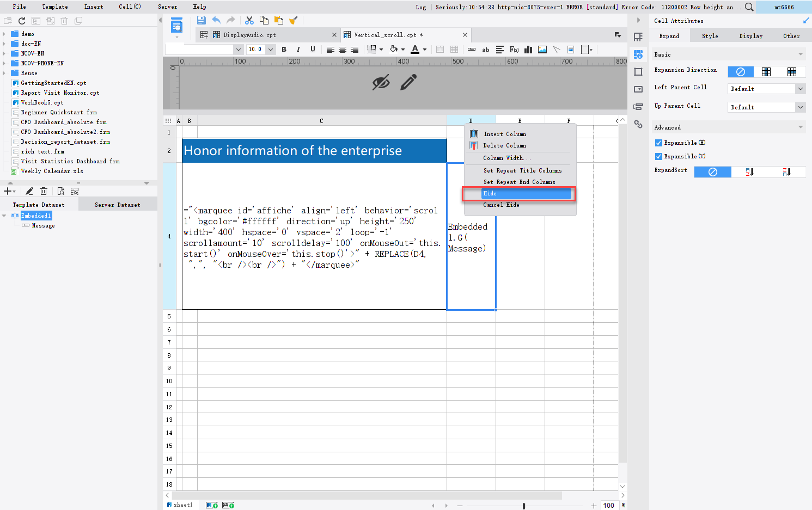The width and height of the screenshot is (812, 510).
Task: Click the pencil edit icon in the header area
Action: (x=408, y=82)
